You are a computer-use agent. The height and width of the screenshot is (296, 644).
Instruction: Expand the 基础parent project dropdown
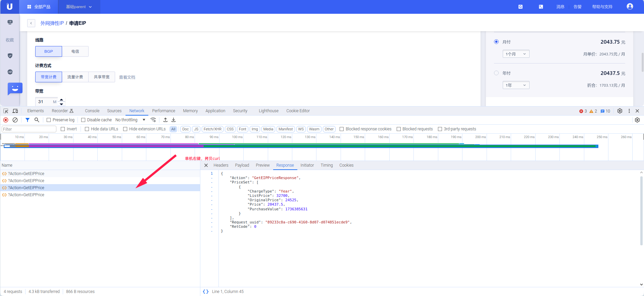click(79, 7)
